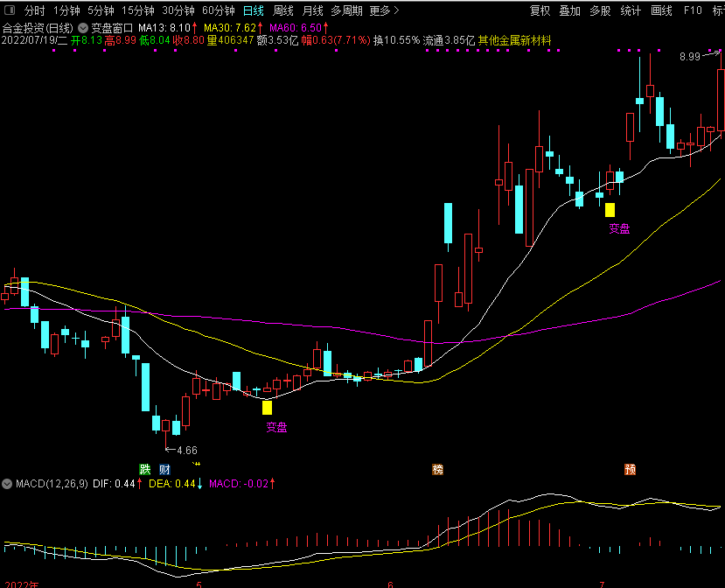Image resolution: width=725 pixels, height=588 pixels.
Task: Click the yellow 变盘 marker in May
Action: 268,408
